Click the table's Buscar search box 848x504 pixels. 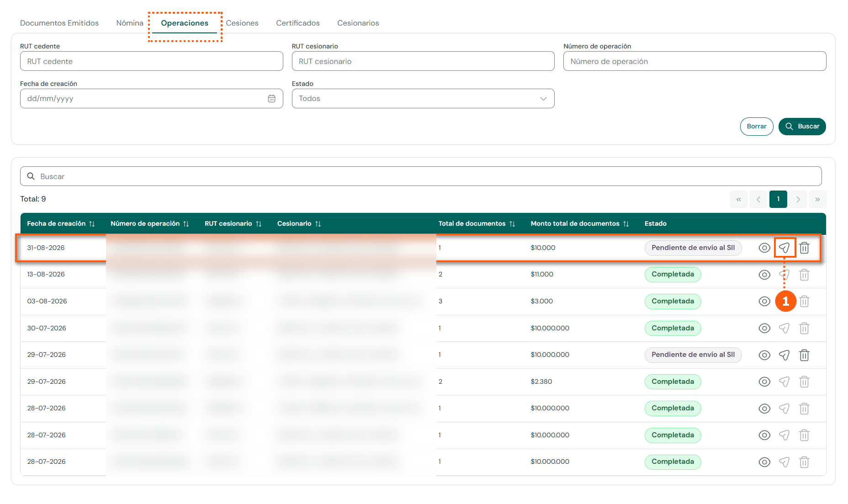pyautogui.click(x=421, y=176)
